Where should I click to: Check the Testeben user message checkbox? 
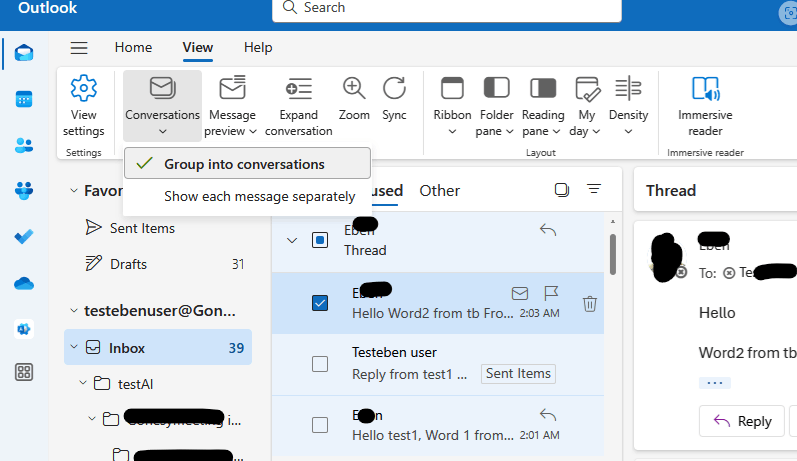[x=320, y=364]
